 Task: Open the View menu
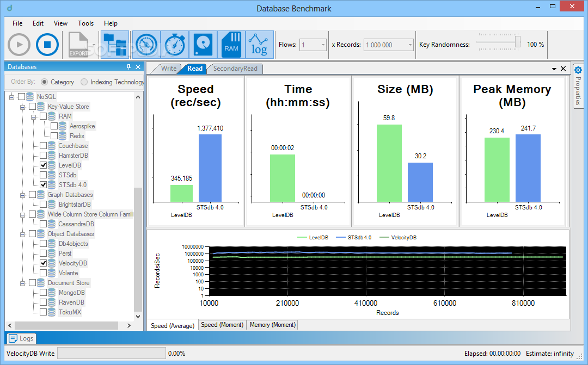pos(60,23)
